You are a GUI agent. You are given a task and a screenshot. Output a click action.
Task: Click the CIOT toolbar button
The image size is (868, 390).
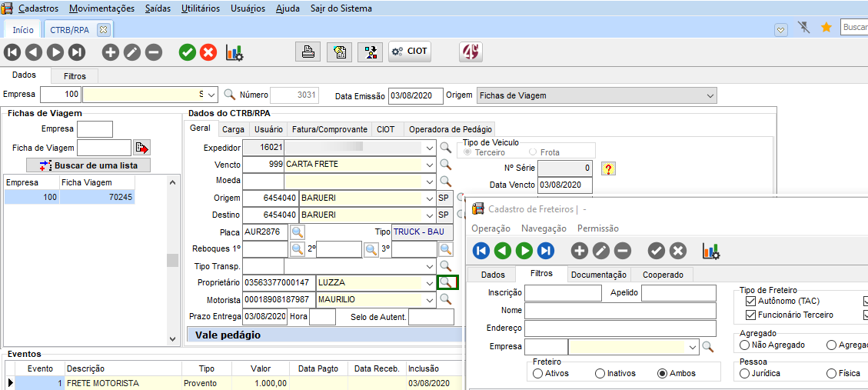tap(409, 52)
